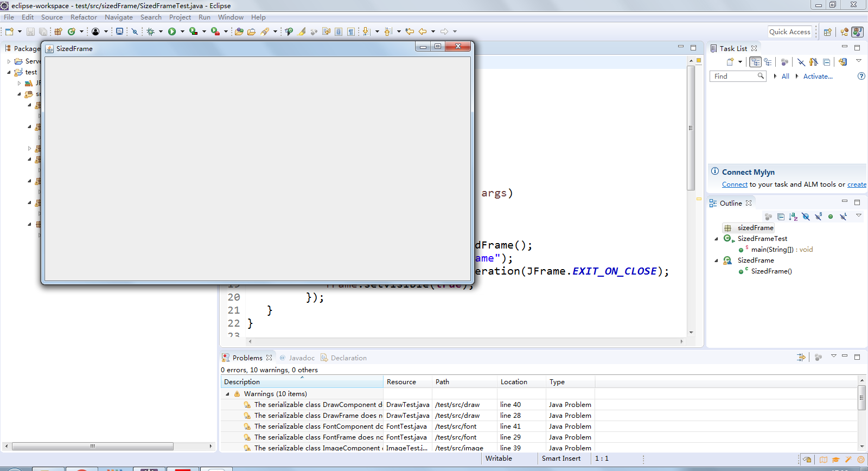Toggle Show Whitespace Characters pilcrow icon
868x471 pixels.
point(351,31)
